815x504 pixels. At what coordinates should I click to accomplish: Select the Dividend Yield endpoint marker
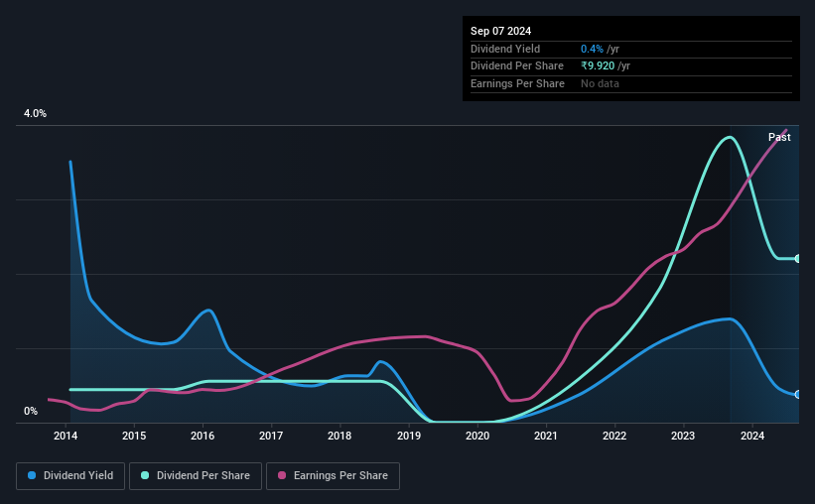click(x=798, y=394)
